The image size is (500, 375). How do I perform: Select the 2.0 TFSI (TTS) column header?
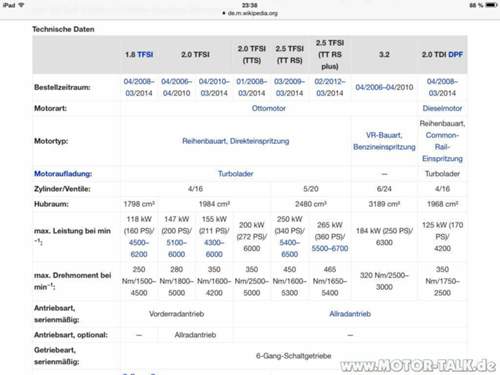tap(252, 54)
